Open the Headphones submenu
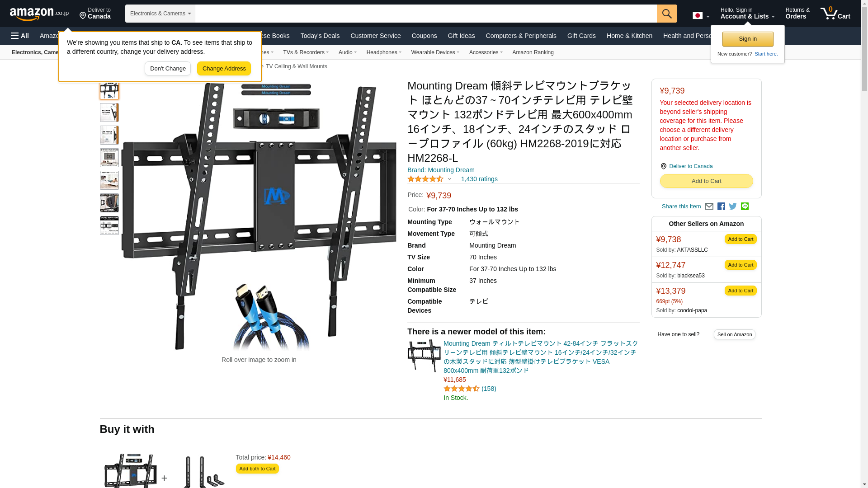Image resolution: width=868 pixels, height=488 pixels. pyautogui.click(x=383, y=52)
